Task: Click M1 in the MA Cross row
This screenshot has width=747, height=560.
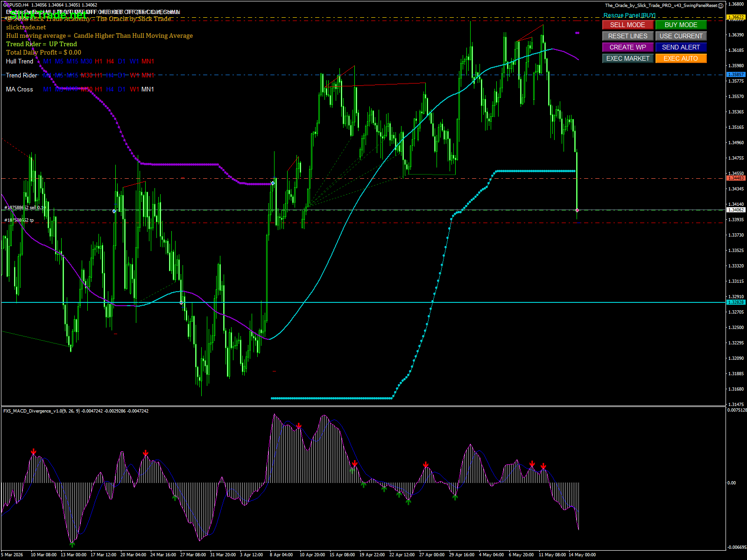Action: (x=48, y=89)
